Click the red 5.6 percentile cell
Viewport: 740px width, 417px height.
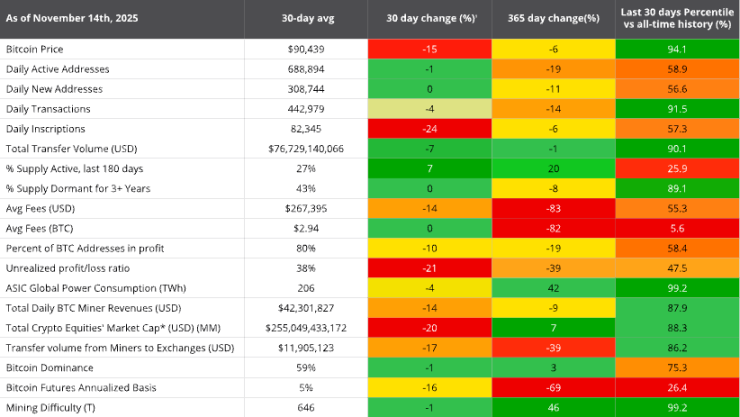pos(676,228)
